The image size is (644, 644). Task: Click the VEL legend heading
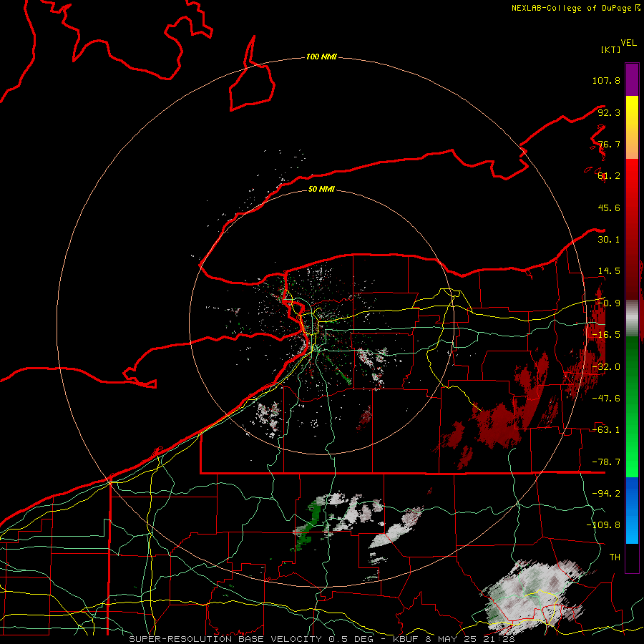point(628,43)
